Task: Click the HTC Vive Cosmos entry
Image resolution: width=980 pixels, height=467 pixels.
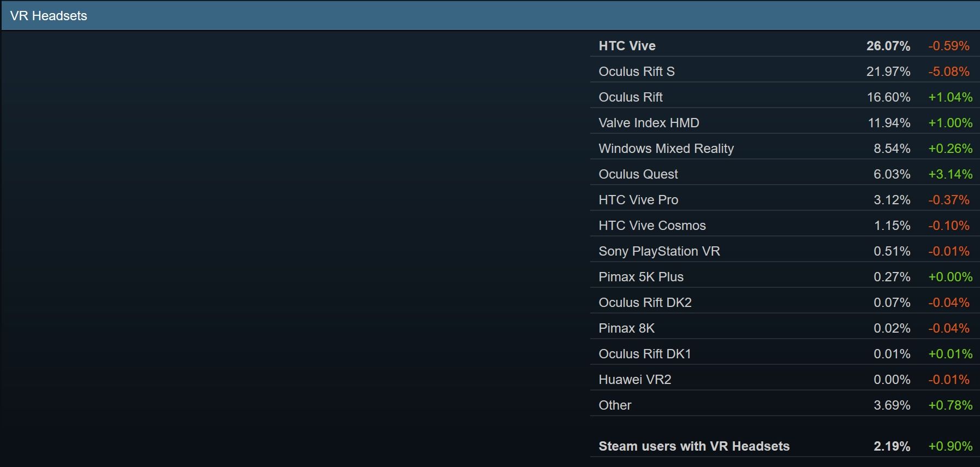Action: [x=652, y=226]
